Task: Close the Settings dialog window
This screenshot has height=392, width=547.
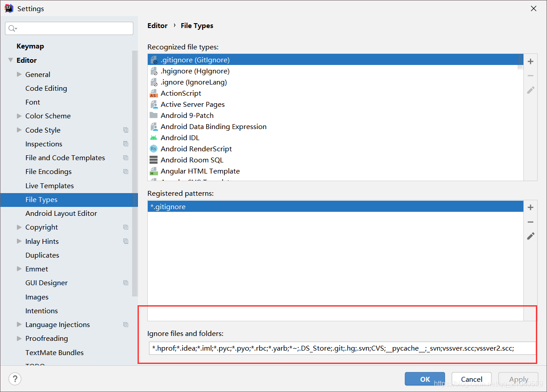Action: click(533, 8)
